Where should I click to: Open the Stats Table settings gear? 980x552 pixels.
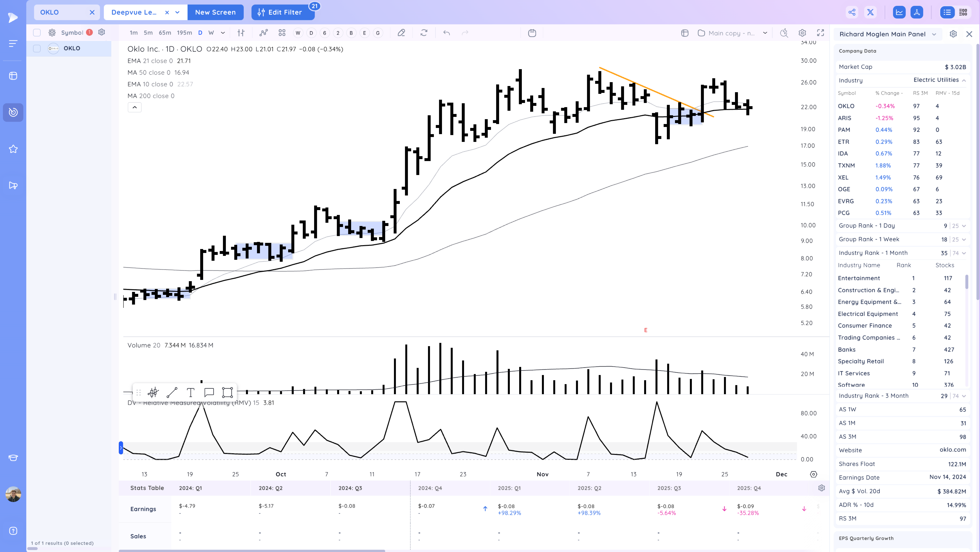point(821,488)
